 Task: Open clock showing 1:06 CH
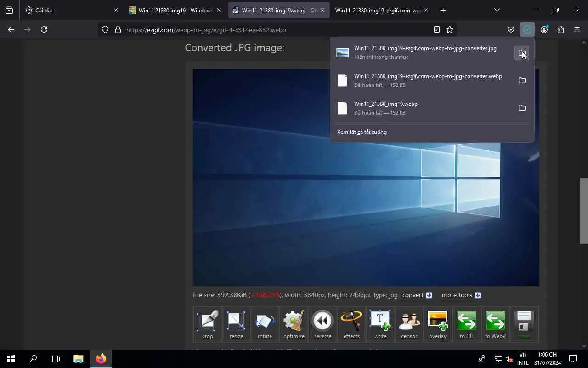(x=547, y=359)
